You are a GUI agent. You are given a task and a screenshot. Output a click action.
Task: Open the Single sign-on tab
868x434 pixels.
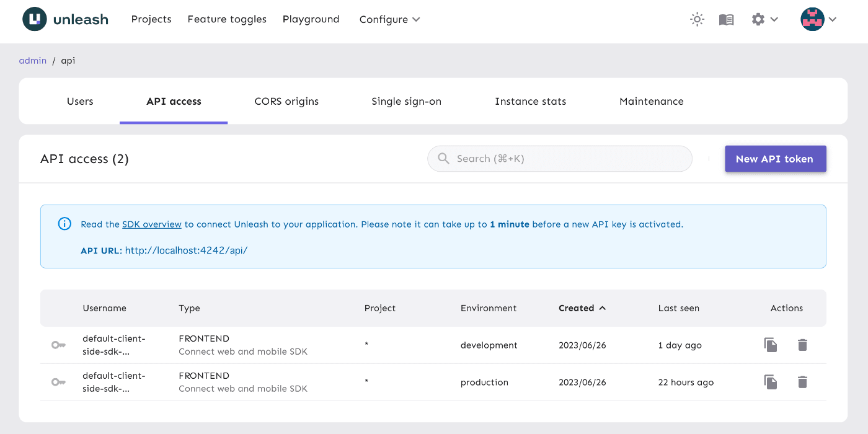point(406,101)
